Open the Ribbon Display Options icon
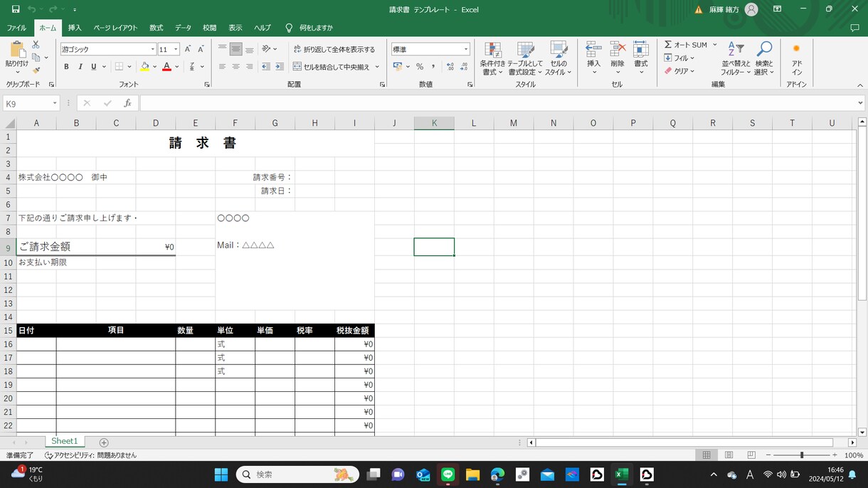Viewport: 868px width, 488px height. click(778, 9)
